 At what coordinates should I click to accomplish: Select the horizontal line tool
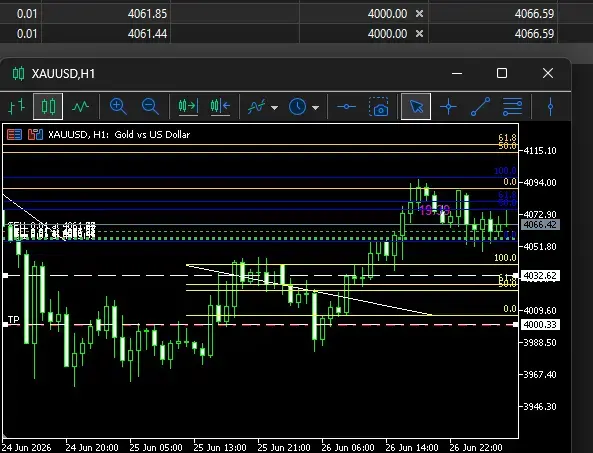(346, 107)
